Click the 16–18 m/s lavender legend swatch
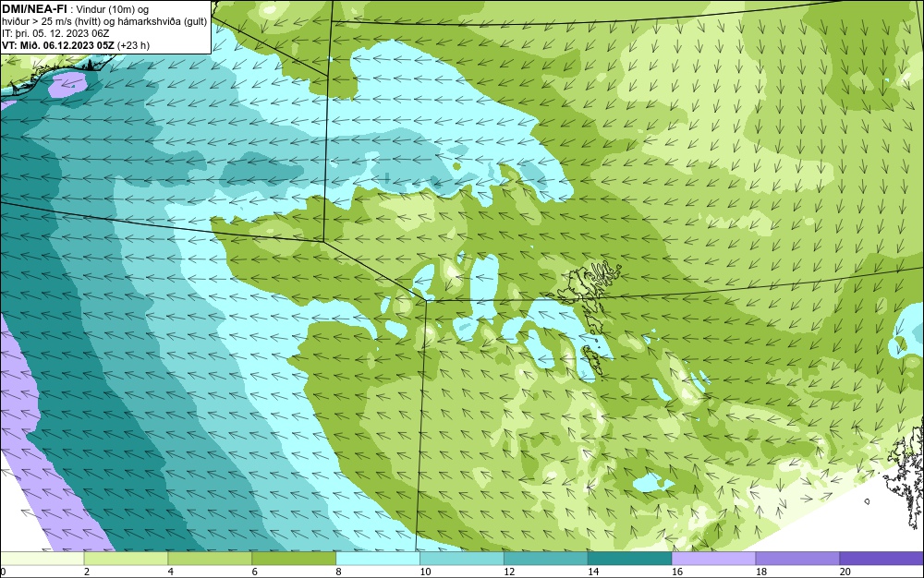Viewport: 924px width, 578px height. point(713,558)
